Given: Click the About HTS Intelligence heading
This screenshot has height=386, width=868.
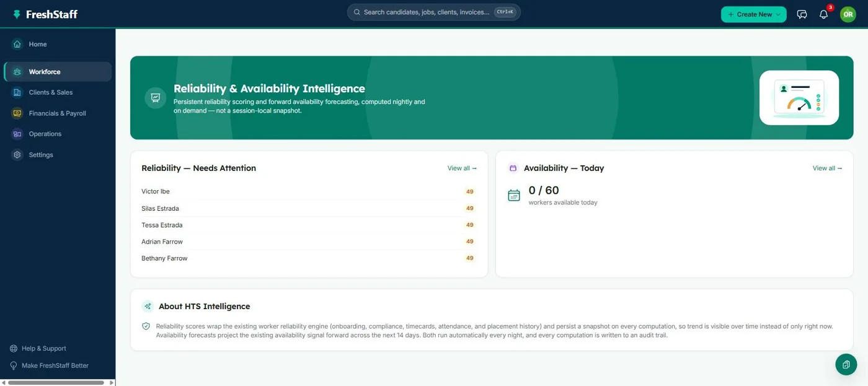Looking at the screenshot, I should pyautogui.click(x=204, y=306).
